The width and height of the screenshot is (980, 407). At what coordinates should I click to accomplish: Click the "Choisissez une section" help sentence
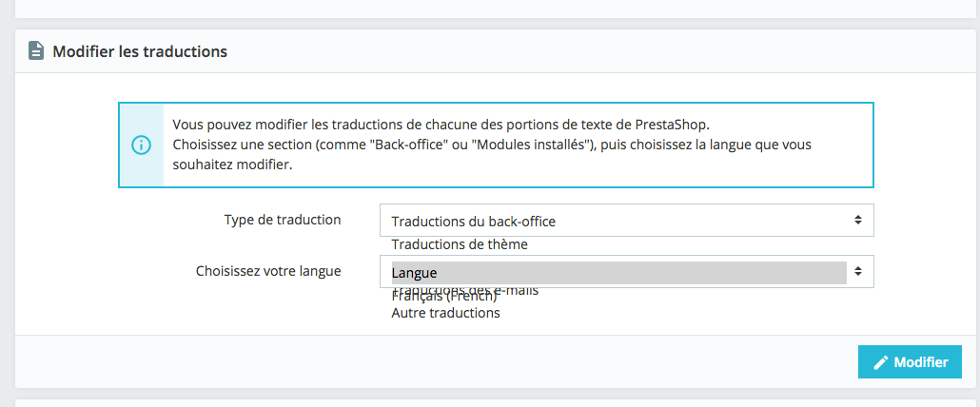tap(491, 145)
